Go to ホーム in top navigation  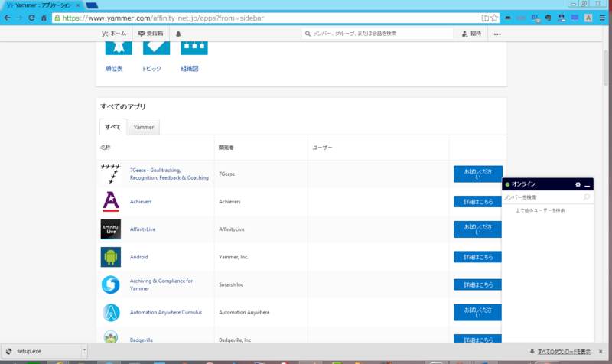point(114,34)
